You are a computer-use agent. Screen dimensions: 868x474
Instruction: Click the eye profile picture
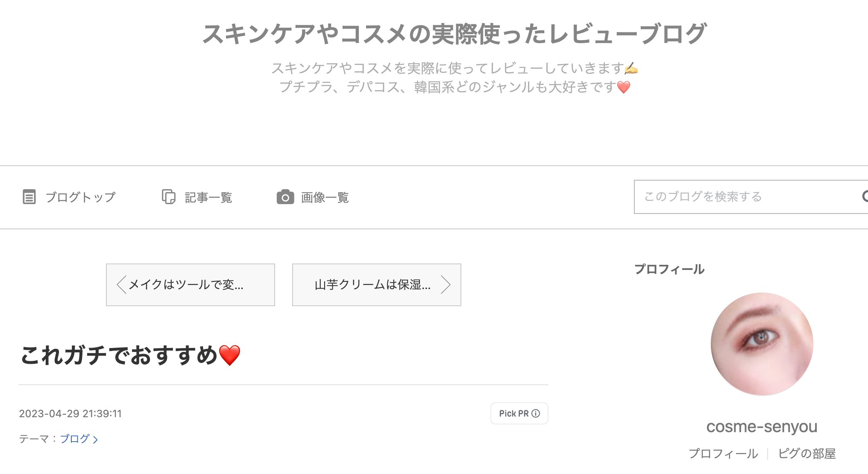(762, 344)
